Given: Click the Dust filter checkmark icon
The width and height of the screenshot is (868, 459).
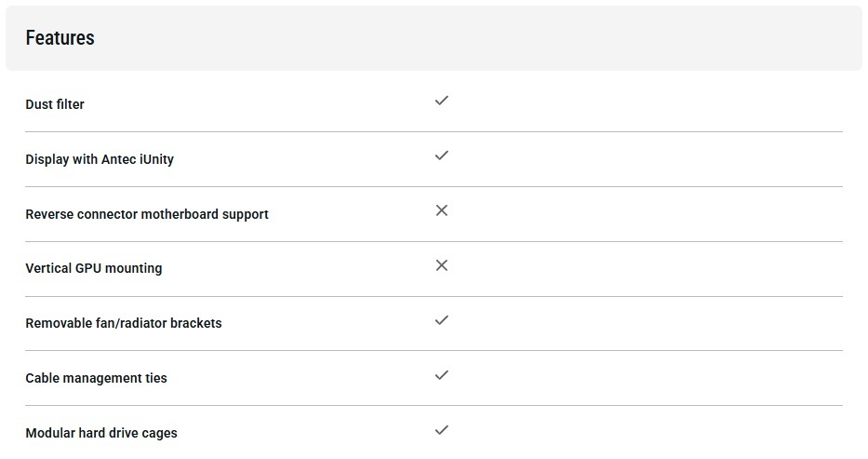Looking at the screenshot, I should coord(442,101).
